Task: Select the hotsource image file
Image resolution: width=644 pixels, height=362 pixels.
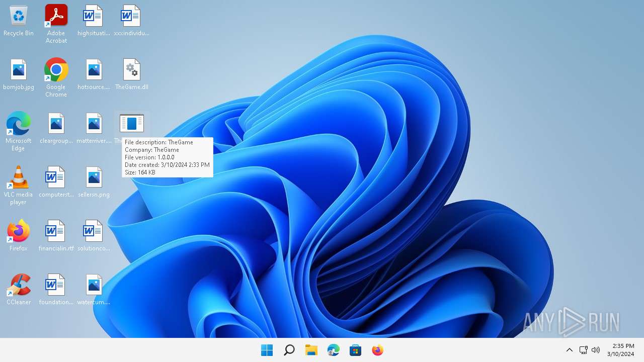Action: pos(94,74)
